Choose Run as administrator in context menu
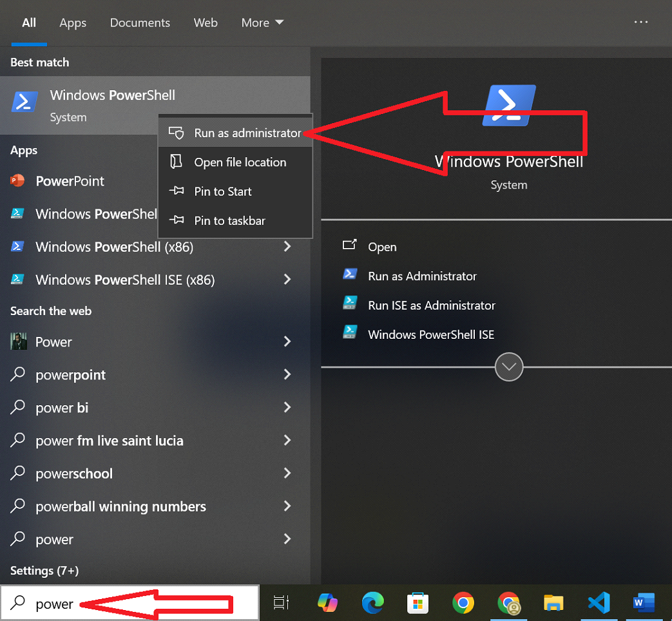The width and height of the screenshot is (672, 621). (x=235, y=133)
